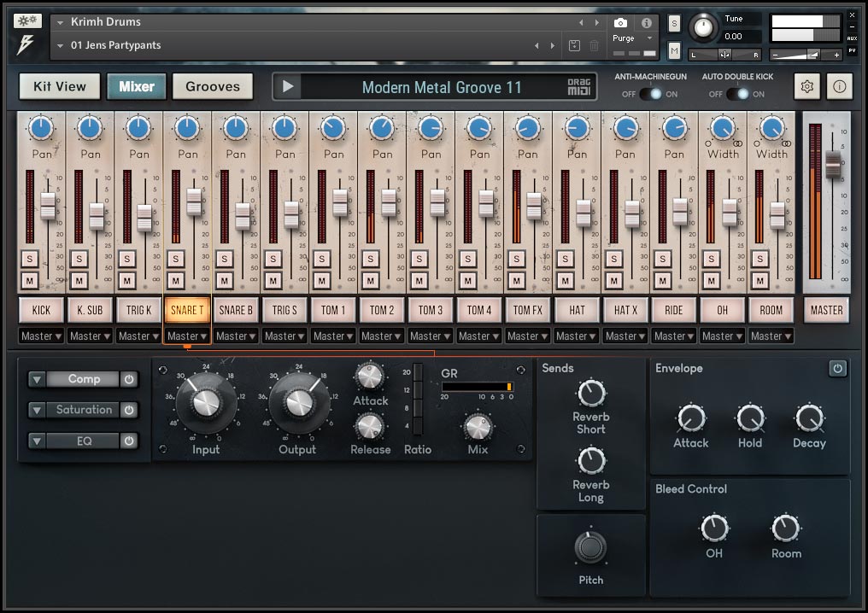Select the KICK channel button

(x=41, y=311)
